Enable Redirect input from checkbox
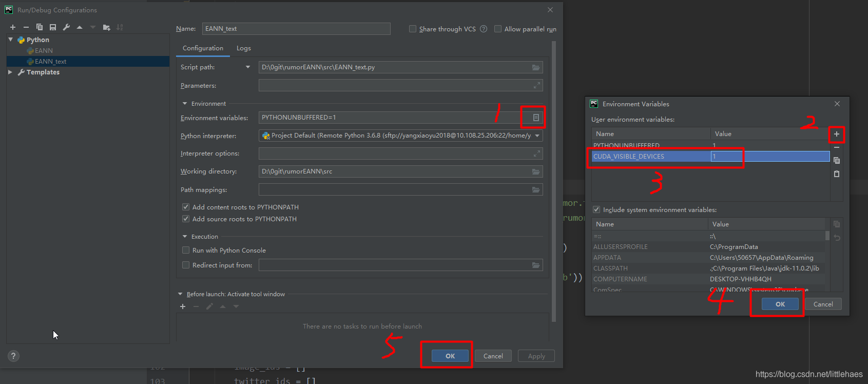 (186, 265)
